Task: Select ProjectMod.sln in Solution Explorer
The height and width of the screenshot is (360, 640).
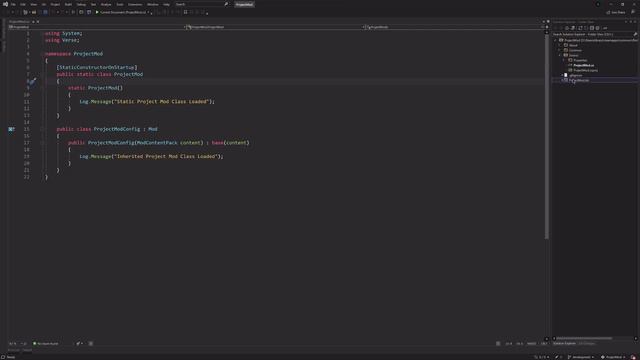Action: click(579, 80)
